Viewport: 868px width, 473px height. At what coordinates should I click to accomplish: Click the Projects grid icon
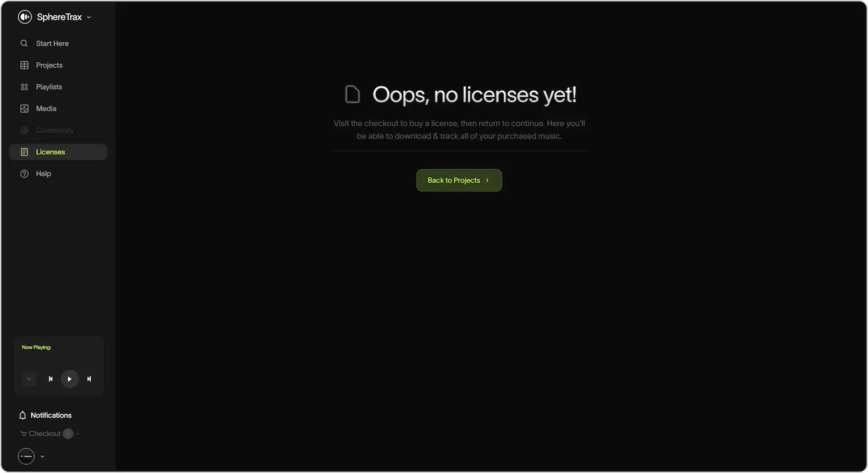24,65
